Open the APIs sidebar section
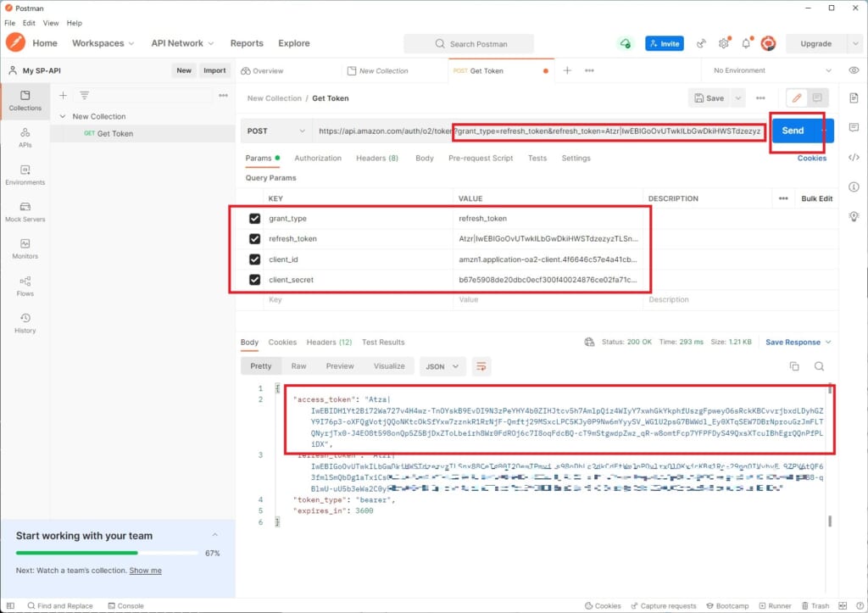Screen dimensions: 868x613 [x=25, y=138]
